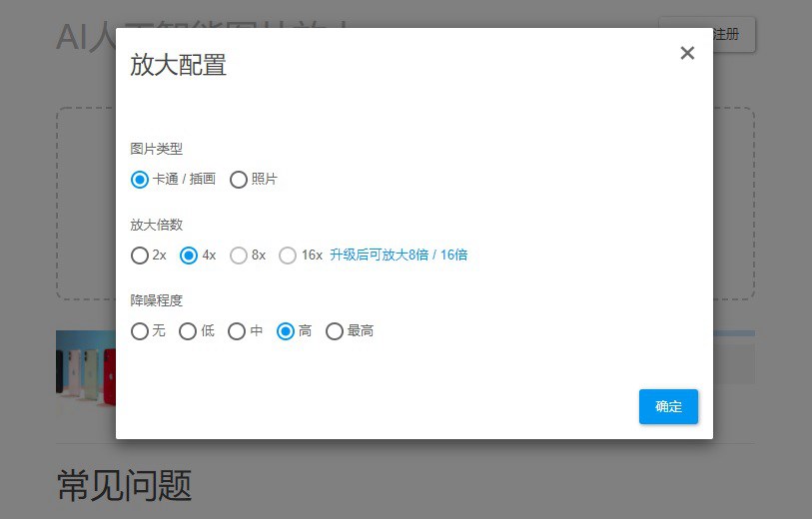
Task: Click the 注册 button behind the dialog
Action: point(734,35)
